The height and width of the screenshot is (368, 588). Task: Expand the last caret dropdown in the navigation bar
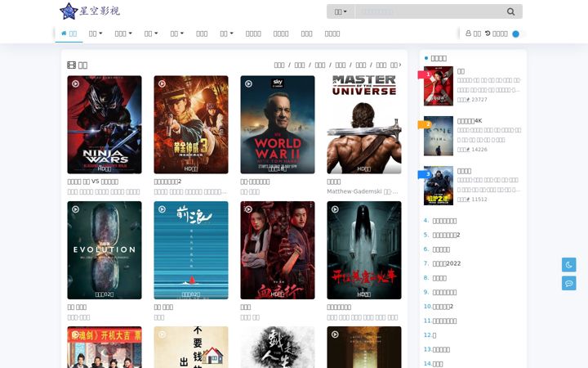click(226, 34)
